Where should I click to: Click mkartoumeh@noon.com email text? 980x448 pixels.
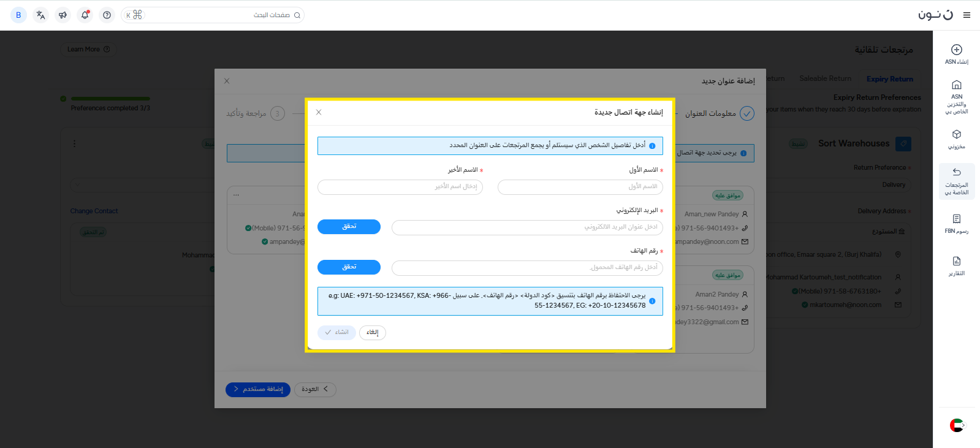(x=845, y=305)
